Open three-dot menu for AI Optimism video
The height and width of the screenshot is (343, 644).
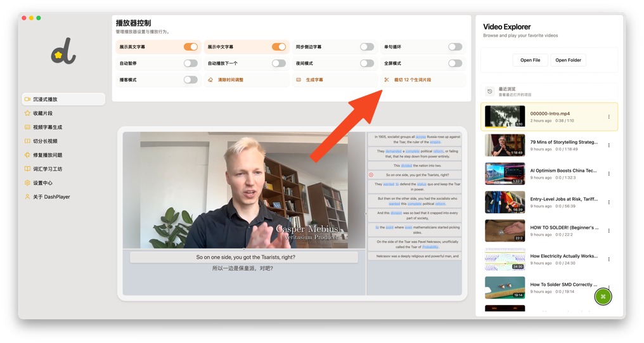point(609,174)
